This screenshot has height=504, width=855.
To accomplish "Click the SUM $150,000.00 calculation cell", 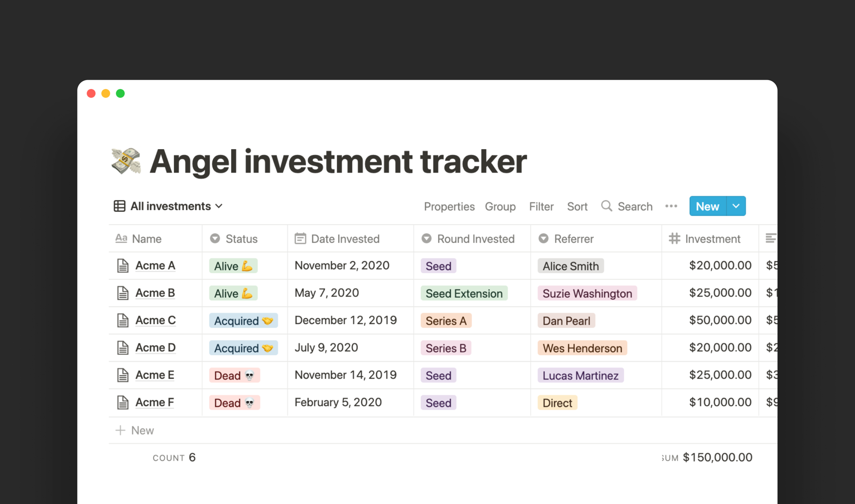I will coord(707,457).
